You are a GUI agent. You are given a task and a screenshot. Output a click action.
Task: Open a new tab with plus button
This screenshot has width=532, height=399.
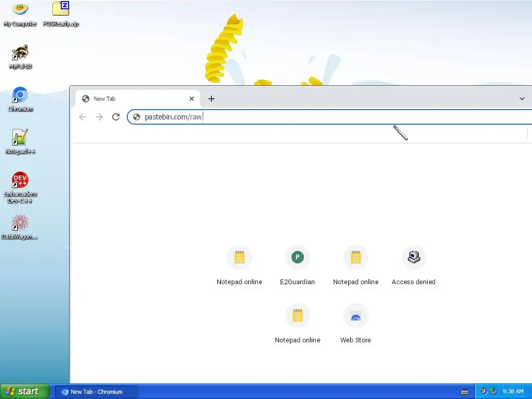[x=211, y=99]
